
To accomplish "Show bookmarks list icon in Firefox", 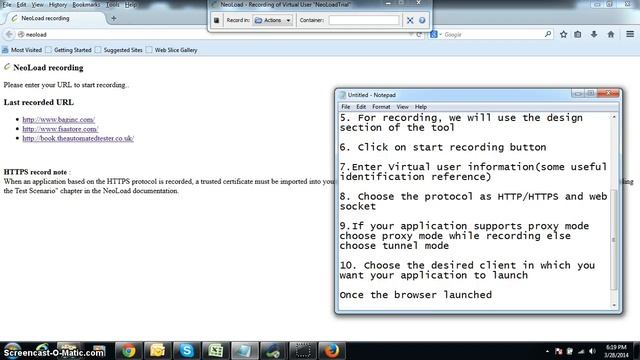I will [578, 34].
